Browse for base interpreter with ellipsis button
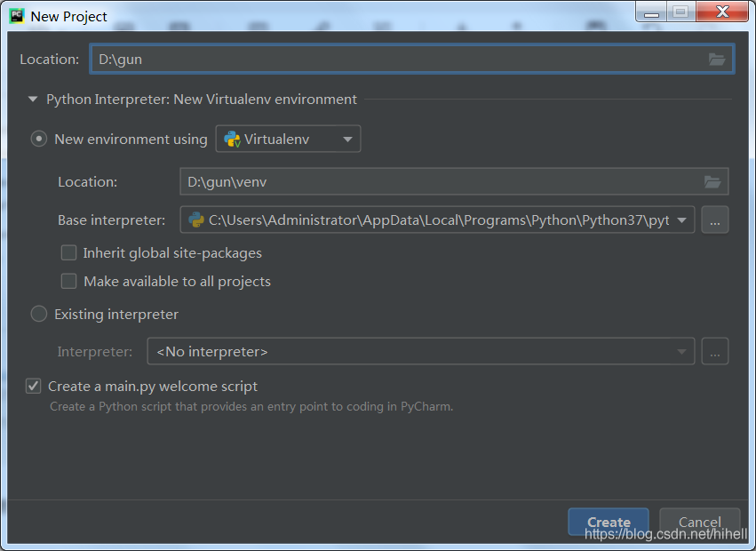The width and height of the screenshot is (756, 551). click(x=715, y=220)
